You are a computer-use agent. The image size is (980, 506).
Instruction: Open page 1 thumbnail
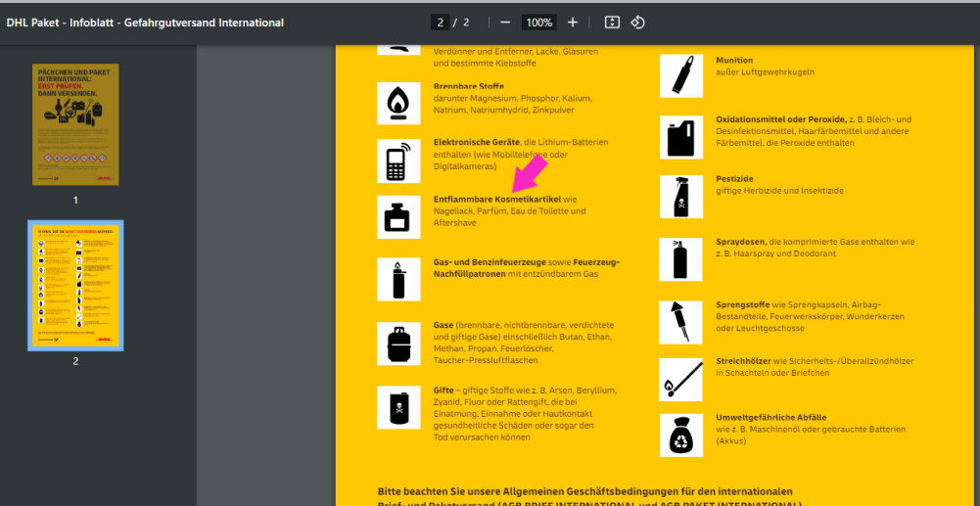pyautogui.click(x=75, y=124)
